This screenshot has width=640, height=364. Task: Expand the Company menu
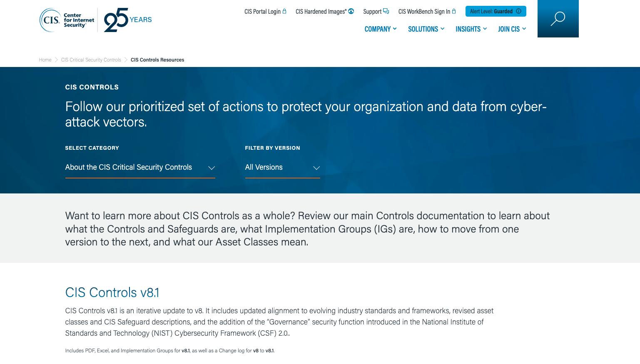pyautogui.click(x=381, y=29)
